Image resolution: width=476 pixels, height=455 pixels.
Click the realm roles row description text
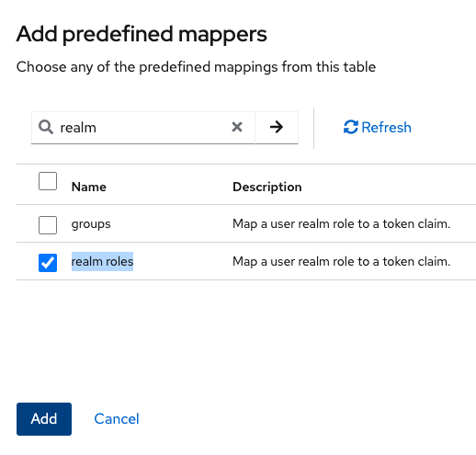pos(342,262)
